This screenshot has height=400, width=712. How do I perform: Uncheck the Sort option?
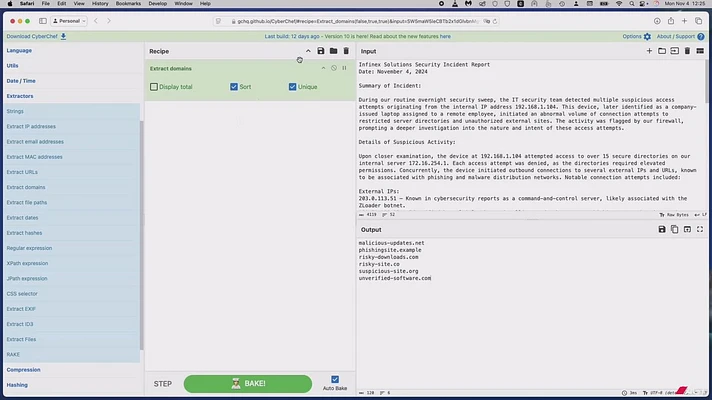234,87
